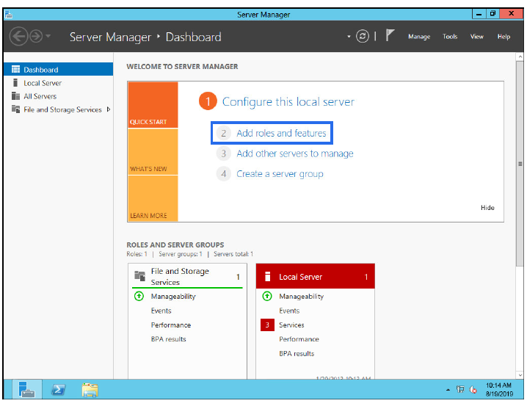The image size is (527, 420).
Task: Click Configure this local server link
Action: tap(288, 101)
